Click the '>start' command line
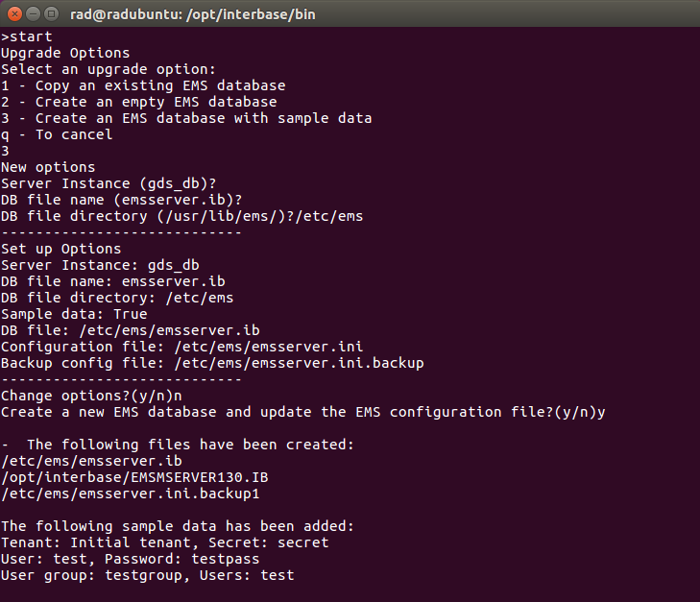 (x=27, y=36)
